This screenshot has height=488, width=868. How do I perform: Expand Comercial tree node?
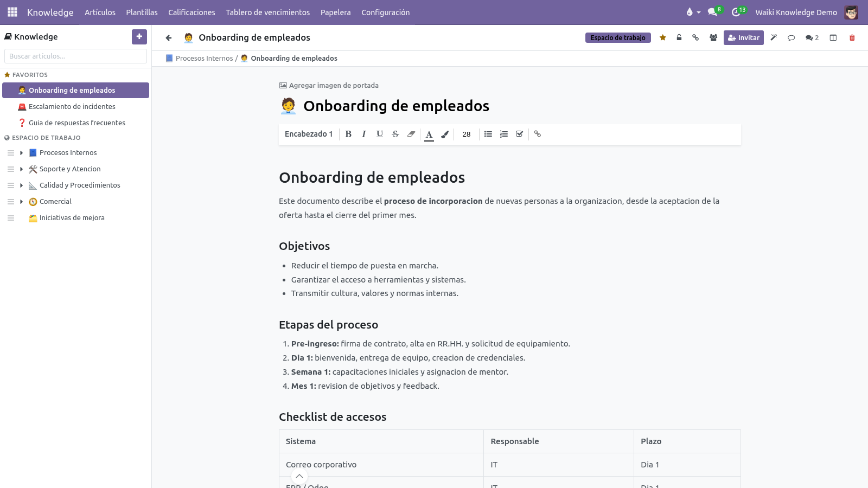pos(21,202)
